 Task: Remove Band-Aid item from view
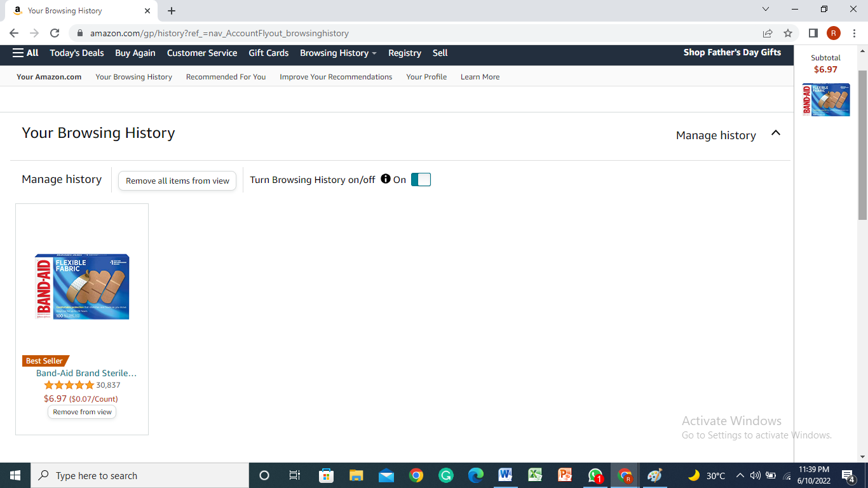click(x=82, y=412)
